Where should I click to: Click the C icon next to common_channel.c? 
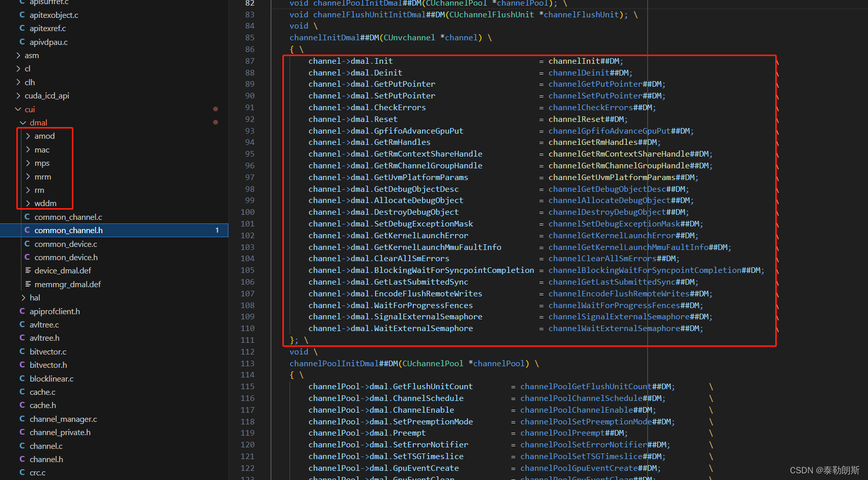pos(27,217)
